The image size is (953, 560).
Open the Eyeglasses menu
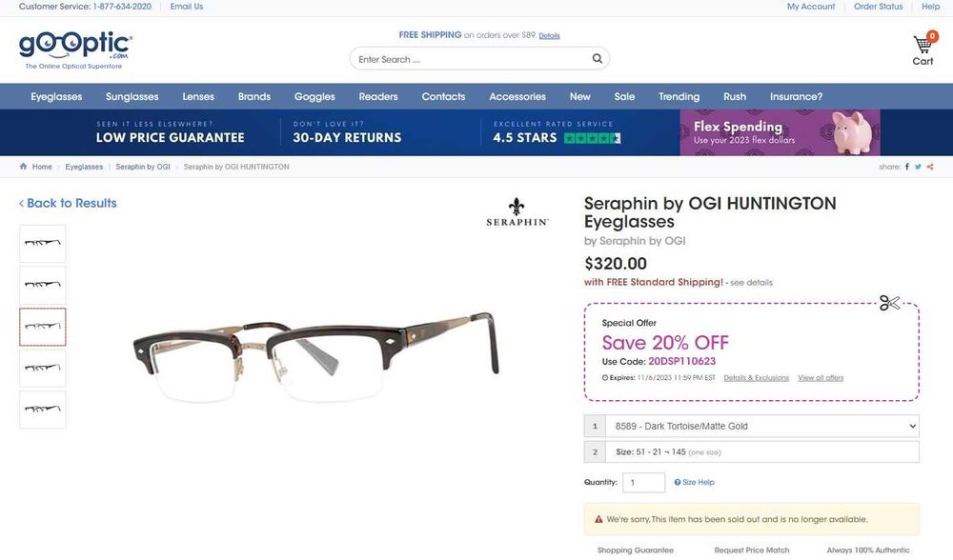pos(56,96)
